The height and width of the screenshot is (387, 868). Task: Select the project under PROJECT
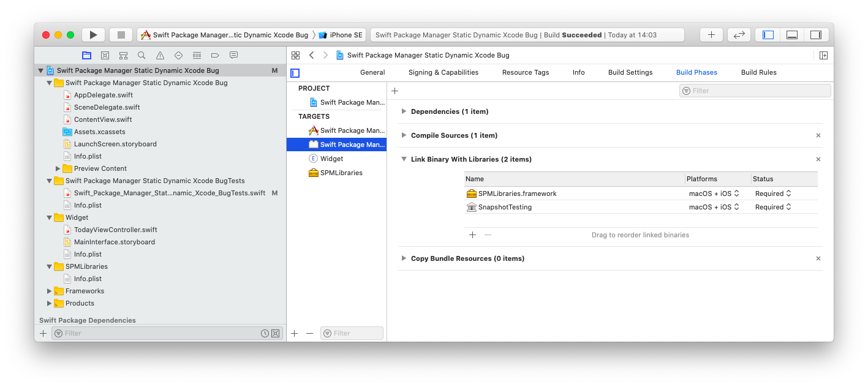[336, 102]
